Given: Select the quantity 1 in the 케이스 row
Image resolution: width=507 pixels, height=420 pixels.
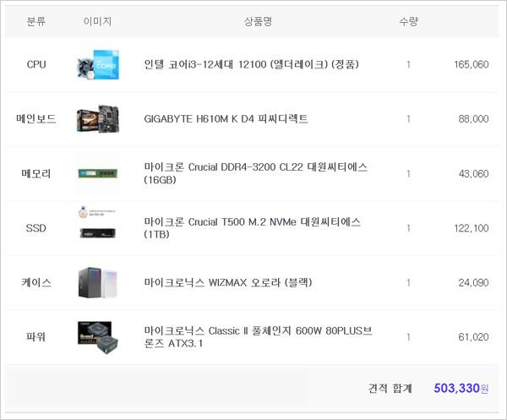Looking at the screenshot, I should tap(408, 282).
